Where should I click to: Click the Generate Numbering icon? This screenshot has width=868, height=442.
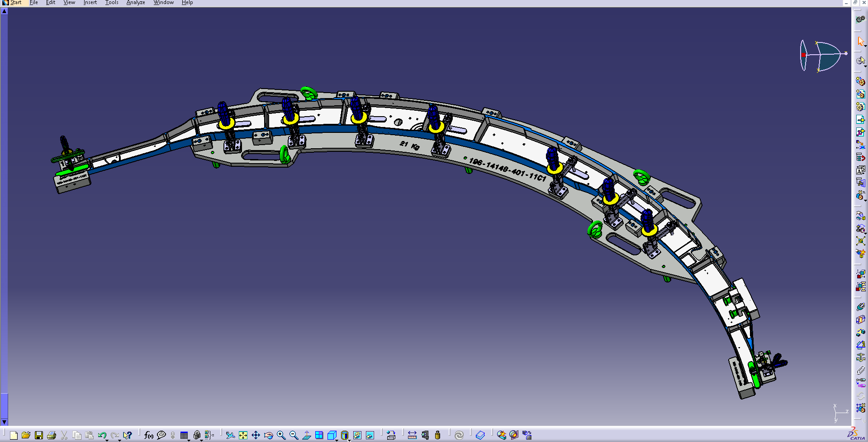click(x=860, y=170)
